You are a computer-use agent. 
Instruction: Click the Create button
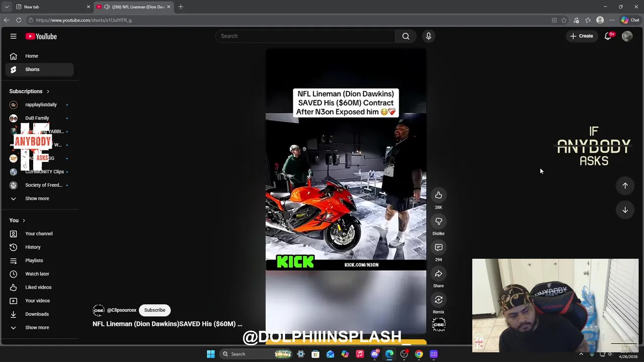tap(582, 36)
